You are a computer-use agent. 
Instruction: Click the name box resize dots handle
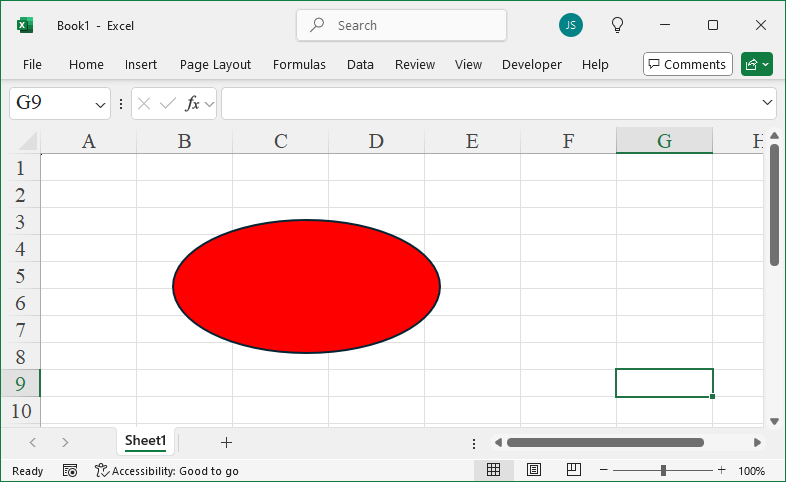click(121, 104)
